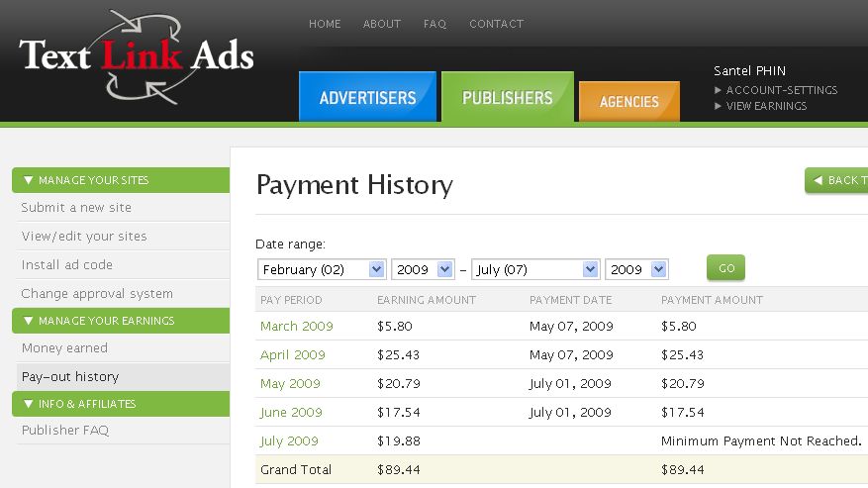The width and height of the screenshot is (868, 488).
Task: Click the Date range label
Action: click(x=291, y=244)
